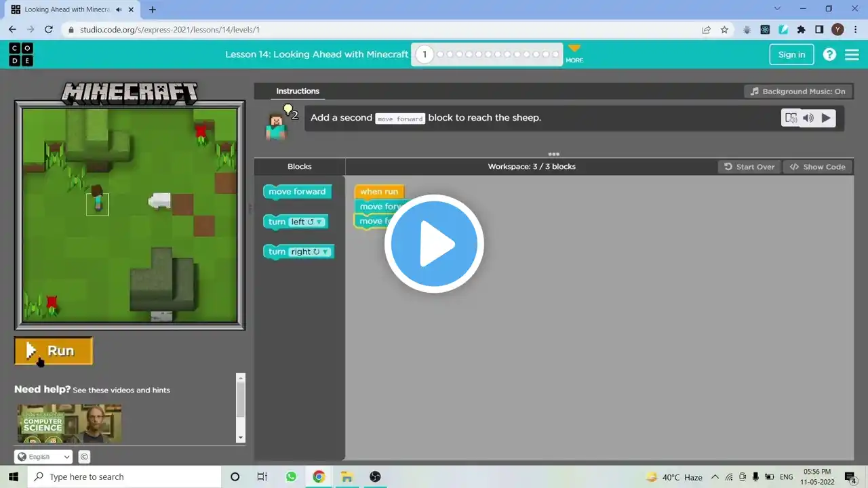Screen dimensions: 868x488
Task: Select level 1 progress bubble
Action: point(425,54)
